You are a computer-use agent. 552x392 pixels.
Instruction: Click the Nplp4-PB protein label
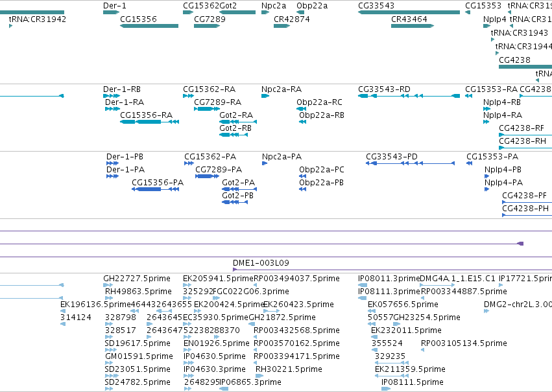(x=503, y=170)
